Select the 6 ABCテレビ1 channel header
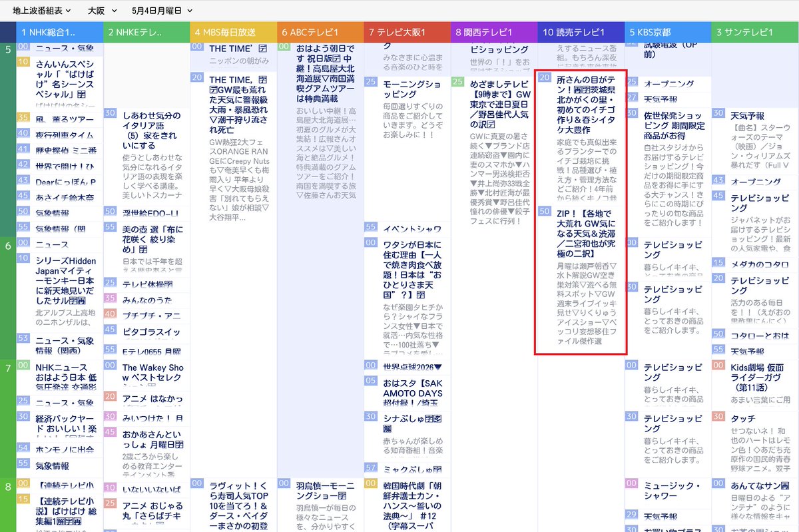 tap(320, 32)
